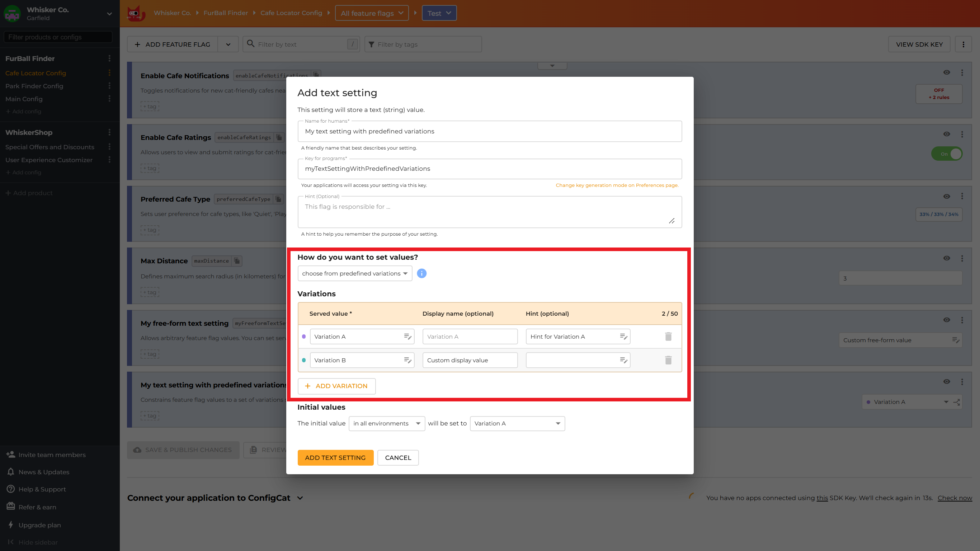Select Park Finder Config in sidebar
The image size is (980, 551).
(x=34, y=86)
